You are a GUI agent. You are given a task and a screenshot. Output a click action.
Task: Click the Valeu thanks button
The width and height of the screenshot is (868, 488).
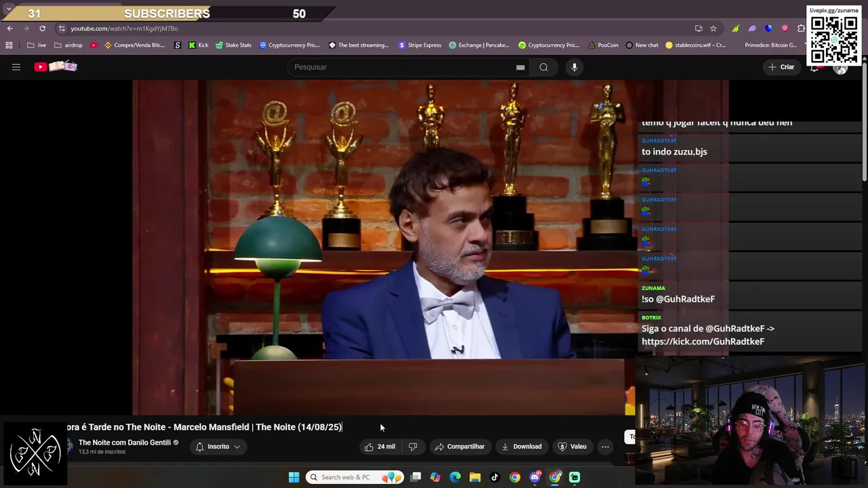(x=572, y=447)
